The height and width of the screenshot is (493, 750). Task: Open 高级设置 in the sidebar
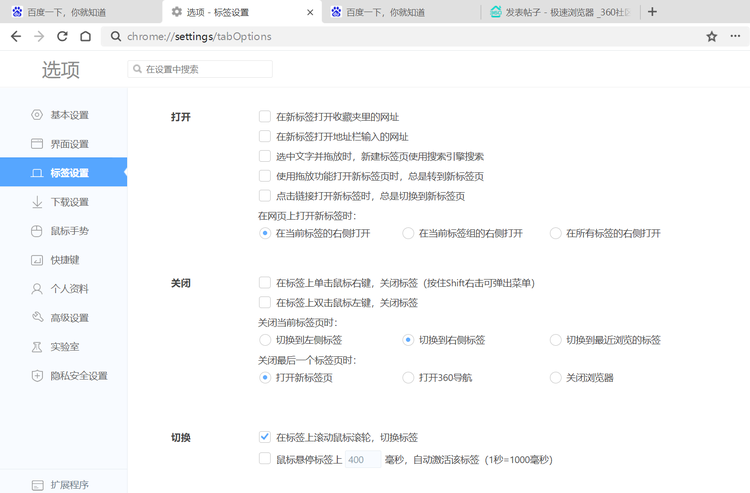(69, 318)
